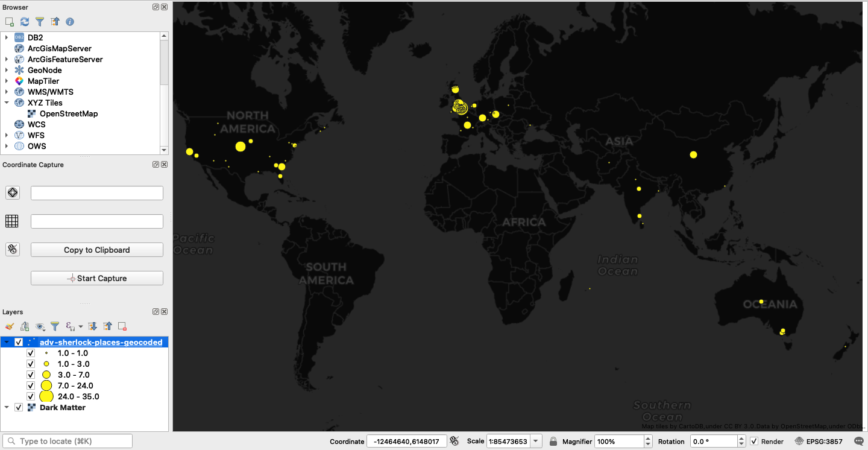Open filter by expression dropdown arrow

tap(81, 327)
